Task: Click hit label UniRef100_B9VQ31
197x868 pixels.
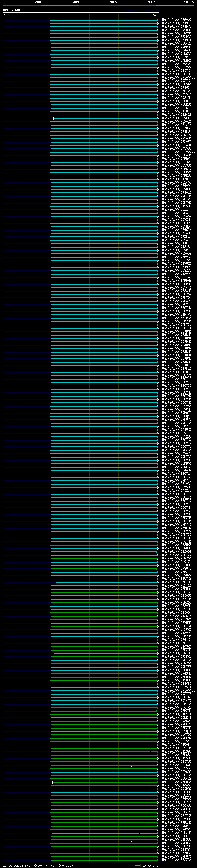Action: coord(176,30)
